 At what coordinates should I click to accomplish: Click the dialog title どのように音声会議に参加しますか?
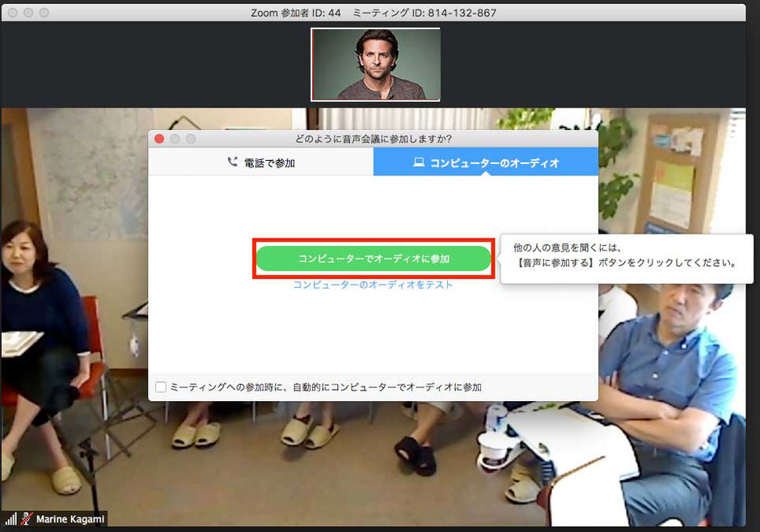[x=374, y=139]
